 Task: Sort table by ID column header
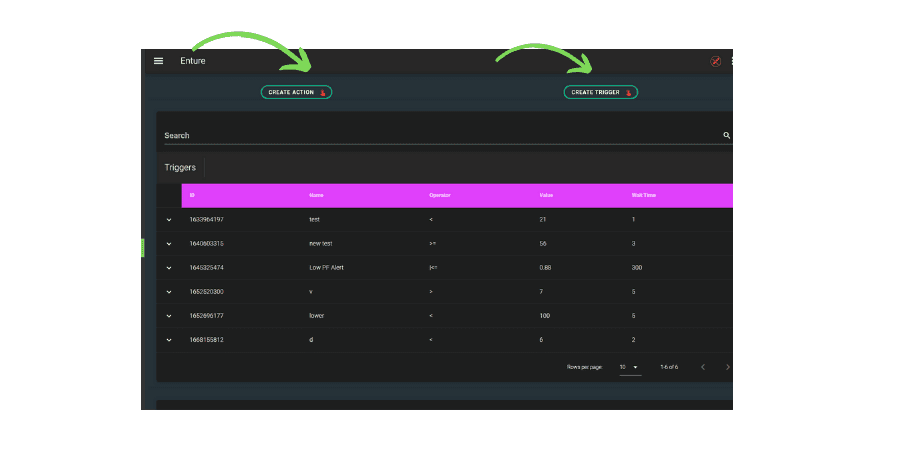192,195
